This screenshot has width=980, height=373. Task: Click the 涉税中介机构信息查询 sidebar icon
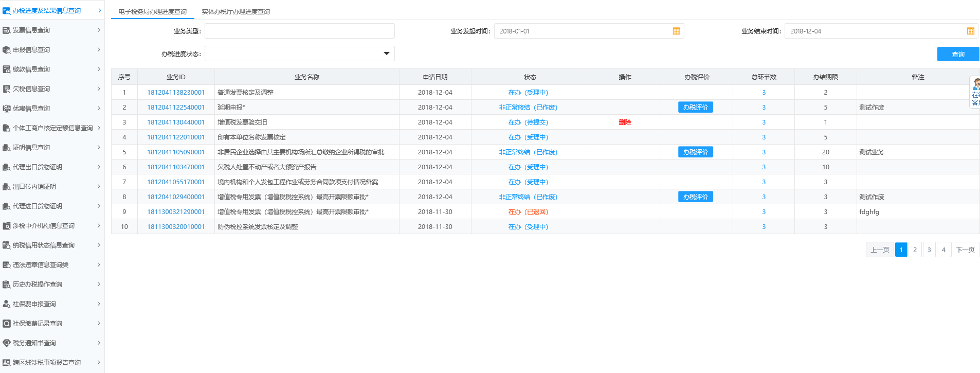point(6,226)
